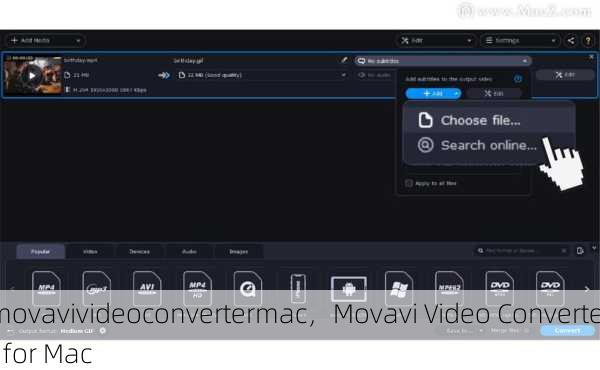
Task: Expand the arrow on the blue Add button
Action: click(457, 93)
